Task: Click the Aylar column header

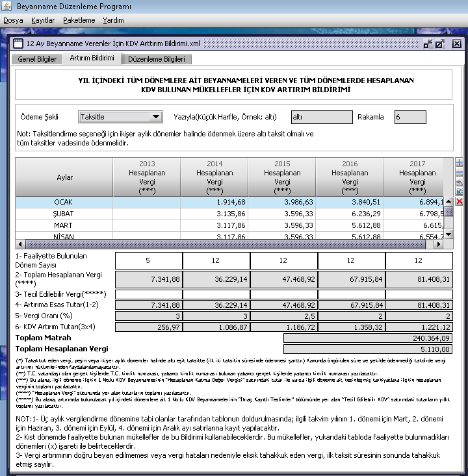Action: (64, 177)
